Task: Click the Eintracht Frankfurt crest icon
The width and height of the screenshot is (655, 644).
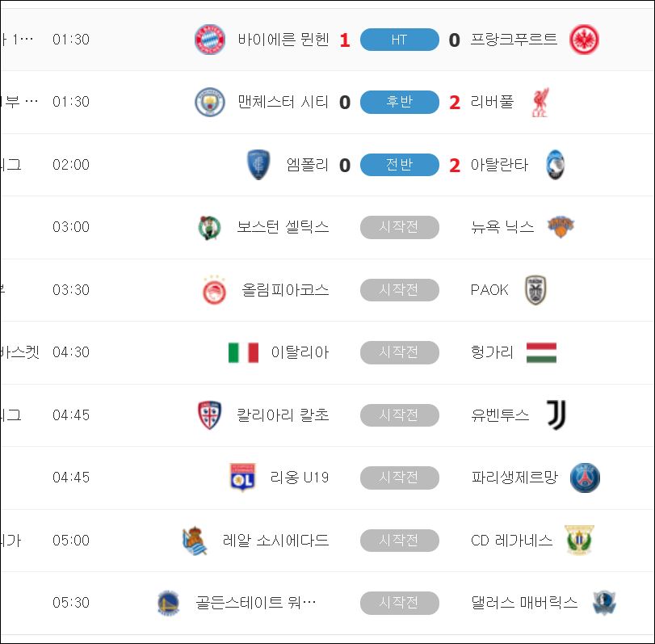Action: click(x=584, y=40)
